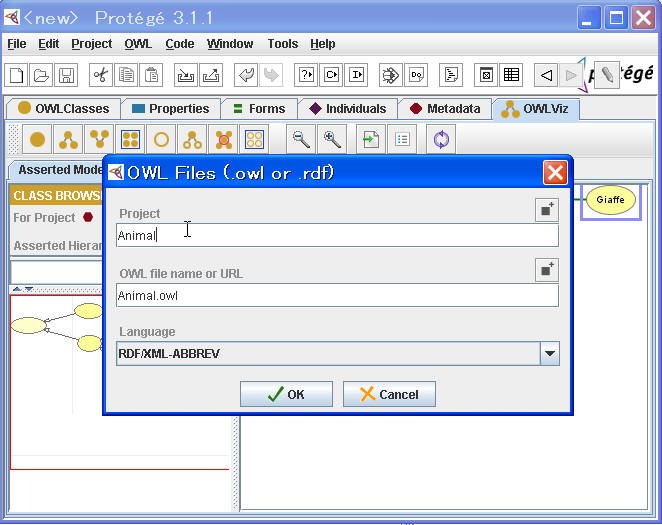This screenshot has height=525, width=662.
Task: Switch to the OWLClasses tab
Action: tap(63, 108)
